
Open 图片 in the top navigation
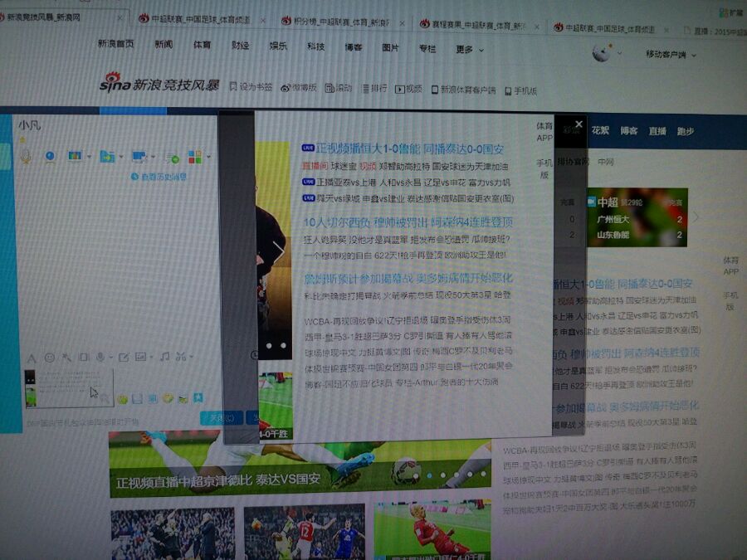tap(390, 47)
